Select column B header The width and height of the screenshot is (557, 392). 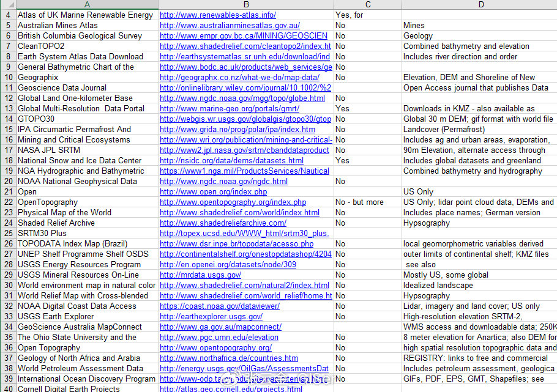(246, 4)
